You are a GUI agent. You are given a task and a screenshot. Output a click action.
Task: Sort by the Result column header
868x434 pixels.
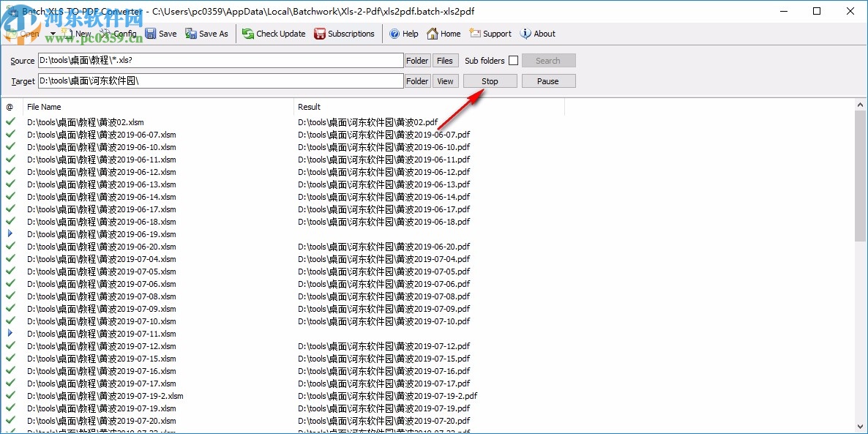tap(307, 107)
